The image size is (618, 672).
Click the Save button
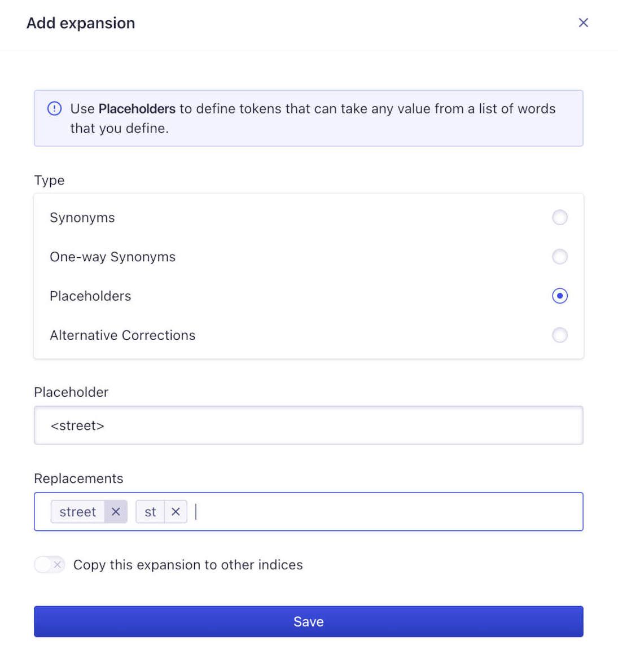point(308,621)
